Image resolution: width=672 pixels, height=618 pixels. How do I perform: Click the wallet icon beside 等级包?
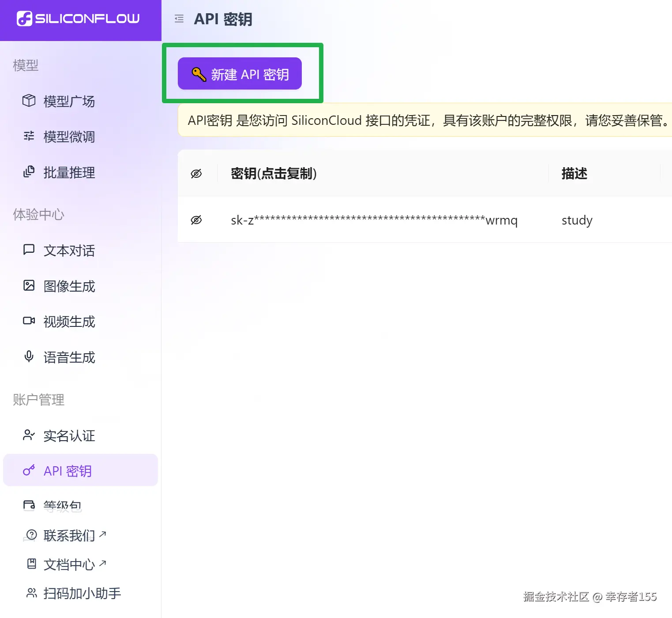[29, 505]
